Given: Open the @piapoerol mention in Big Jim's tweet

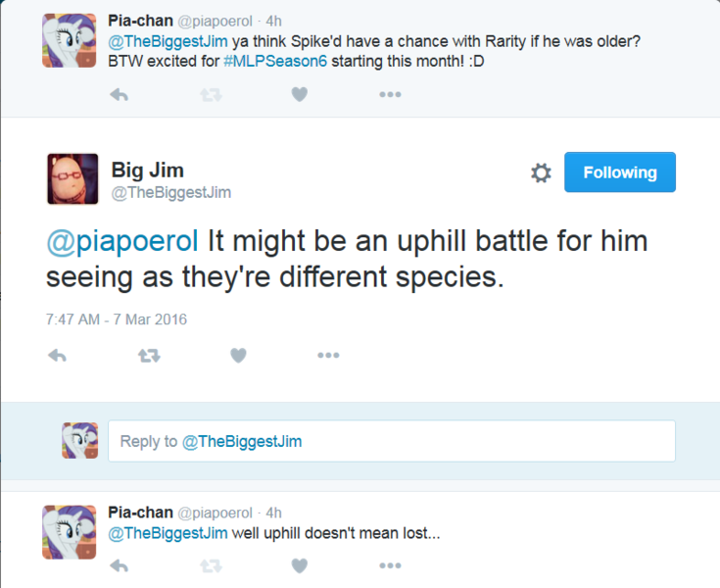Looking at the screenshot, I should (x=122, y=240).
